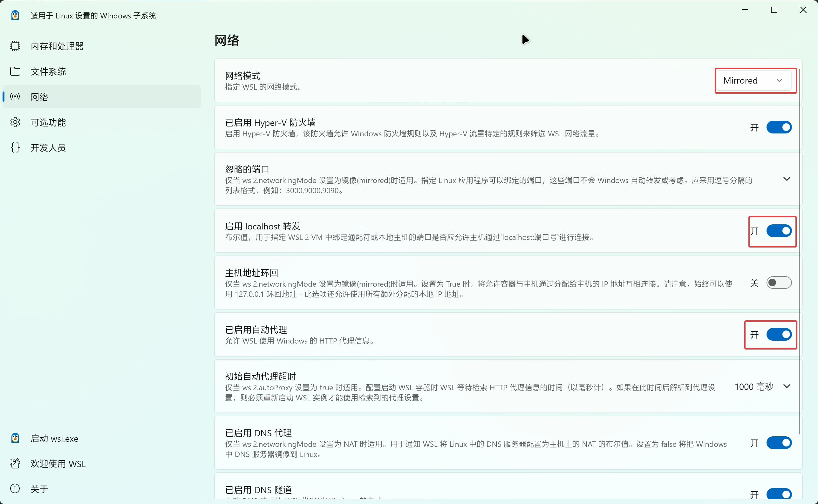Click the 主机地址环回 title text
The width and height of the screenshot is (818, 504).
(x=252, y=273)
